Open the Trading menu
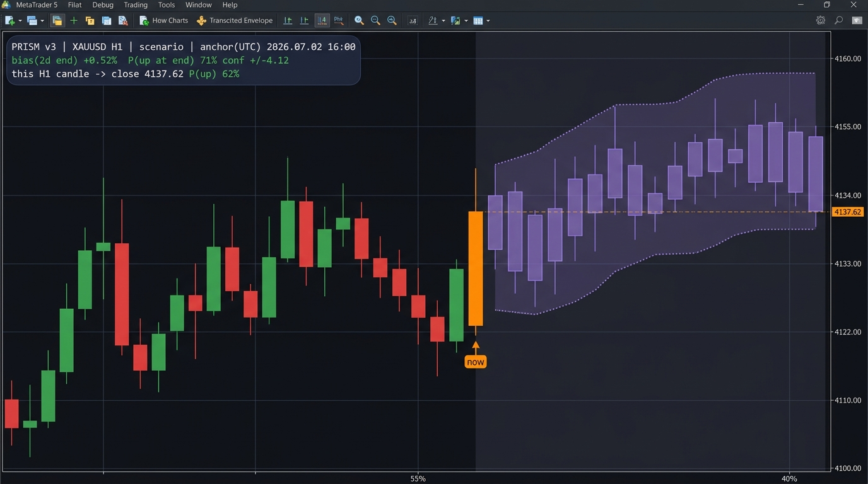 tap(136, 5)
